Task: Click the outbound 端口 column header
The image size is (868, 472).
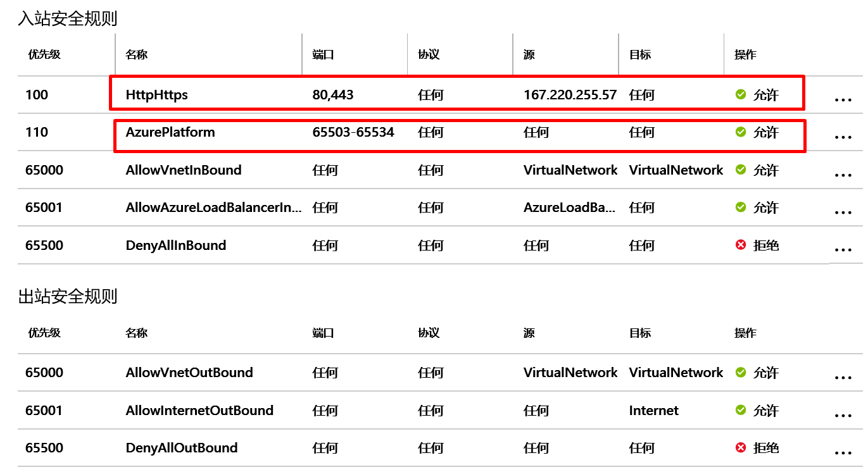Action: [x=323, y=333]
